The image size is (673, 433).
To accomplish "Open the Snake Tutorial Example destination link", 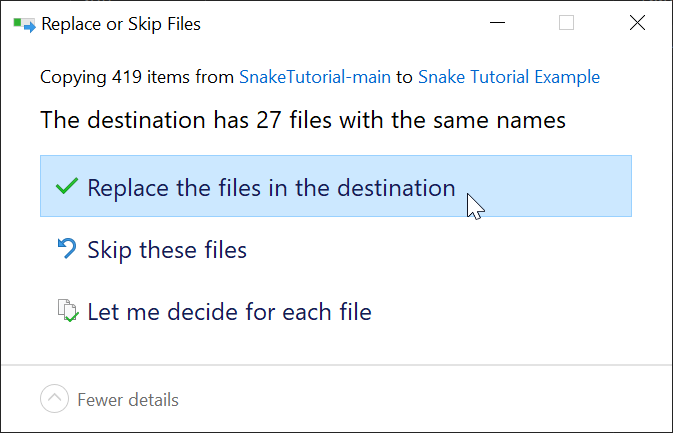I will 509,77.
